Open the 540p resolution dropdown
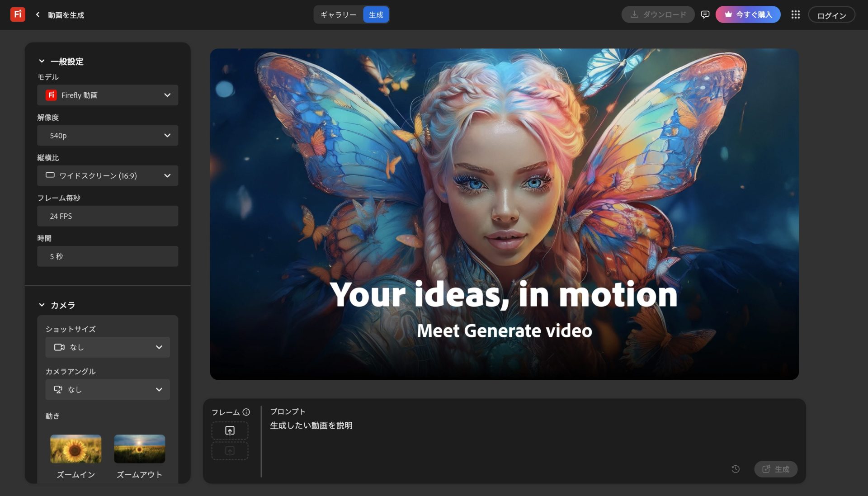 point(108,135)
